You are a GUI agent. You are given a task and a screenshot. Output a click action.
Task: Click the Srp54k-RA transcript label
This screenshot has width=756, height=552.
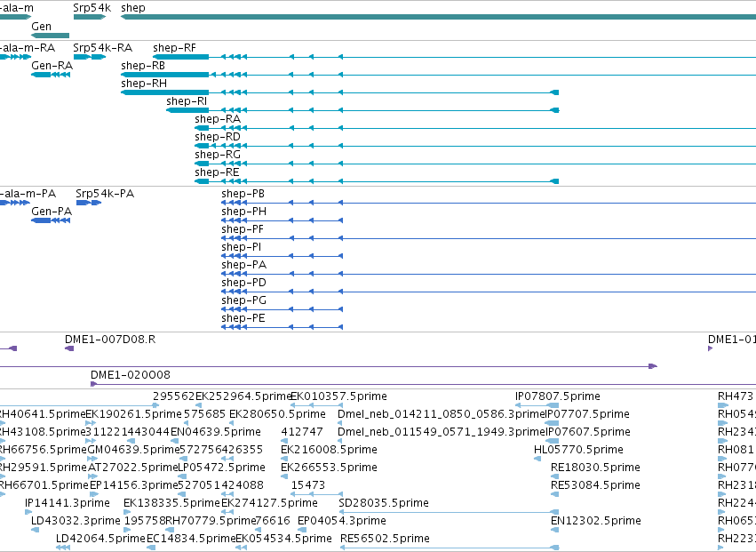[103, 48]
